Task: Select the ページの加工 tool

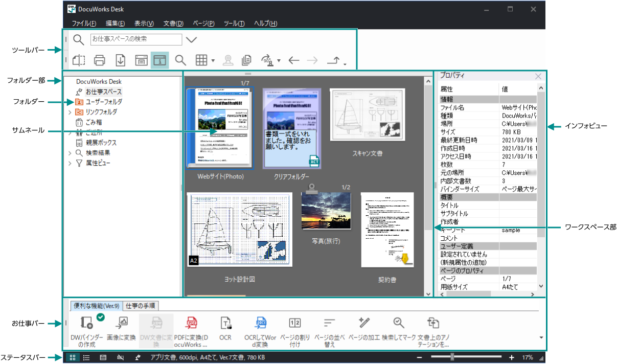Action: [364, 323]
